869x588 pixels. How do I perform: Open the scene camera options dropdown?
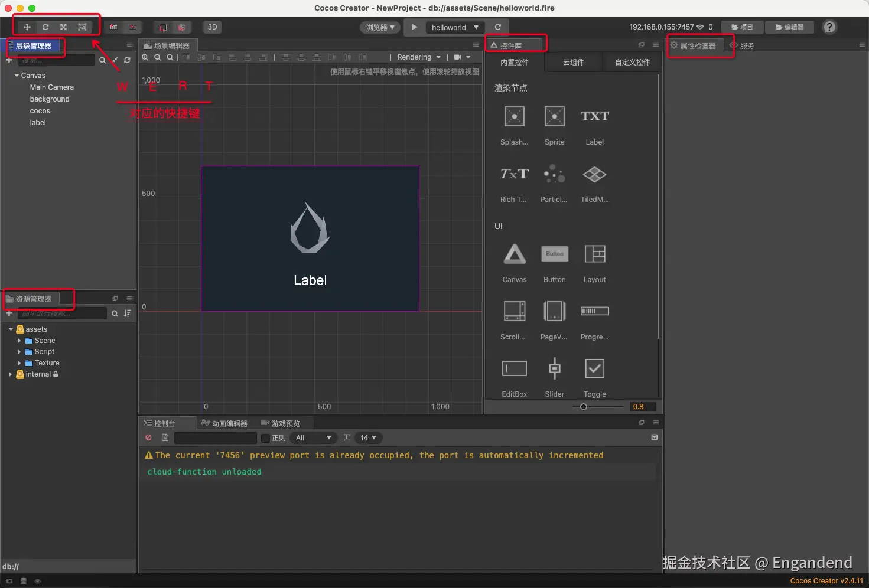462,57
